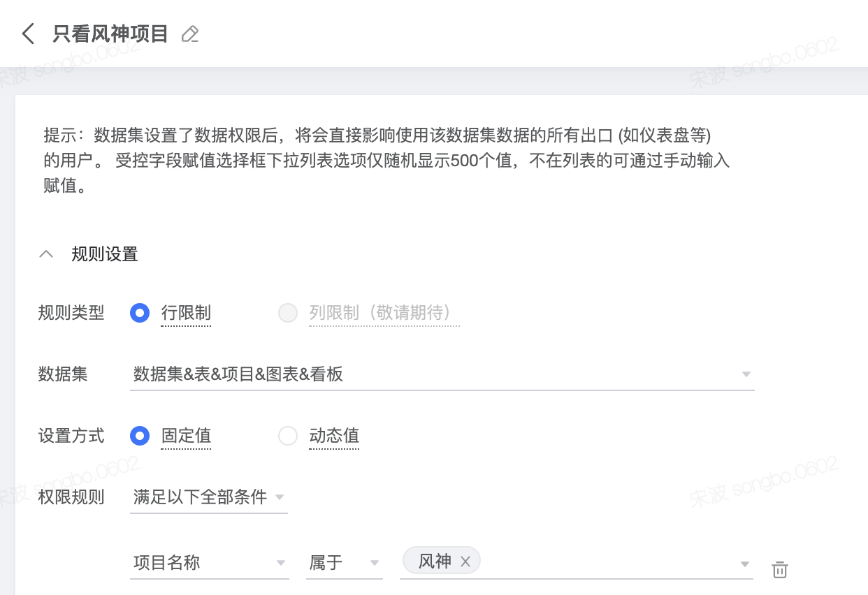Remove the 风神 tag with its X
Screen dimensions: 868x595
465,561
